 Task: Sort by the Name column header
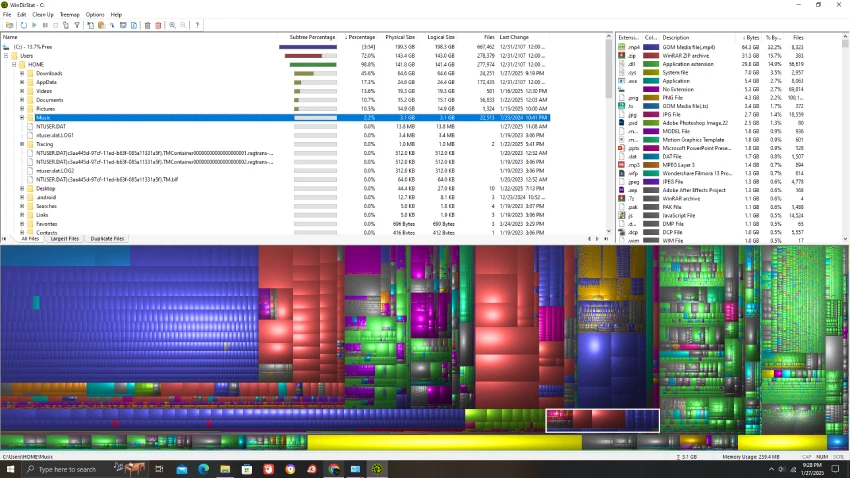click(139, 37)
